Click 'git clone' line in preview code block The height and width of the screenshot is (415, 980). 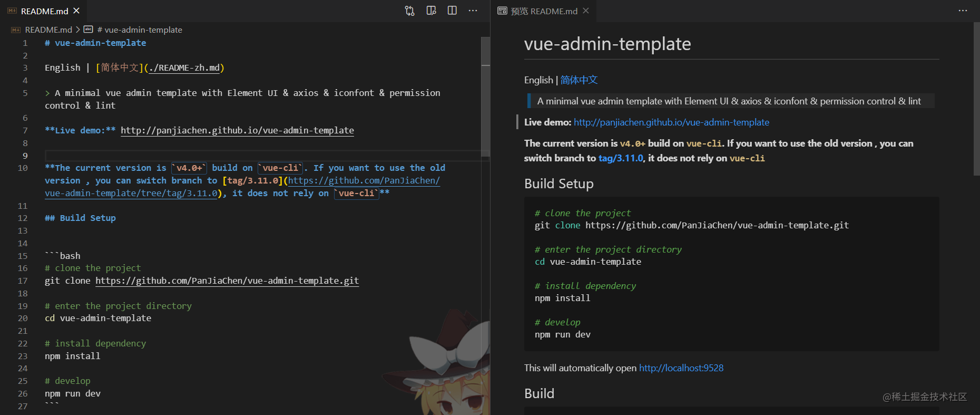click(x=692, y=225)
